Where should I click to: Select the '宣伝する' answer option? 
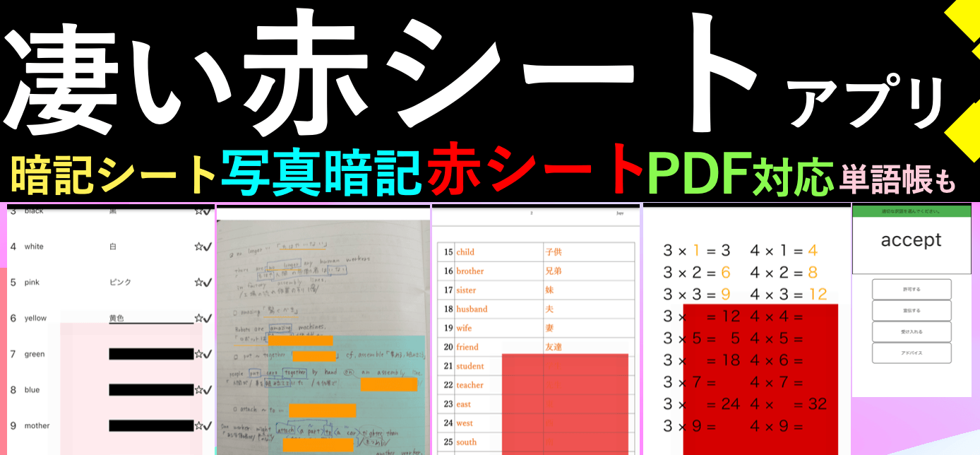(912, 311)
